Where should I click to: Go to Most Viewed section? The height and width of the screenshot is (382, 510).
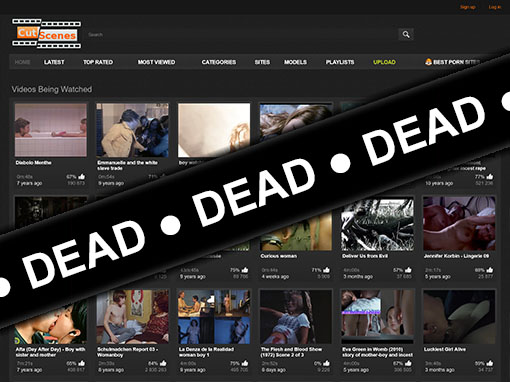pos(156,62)
